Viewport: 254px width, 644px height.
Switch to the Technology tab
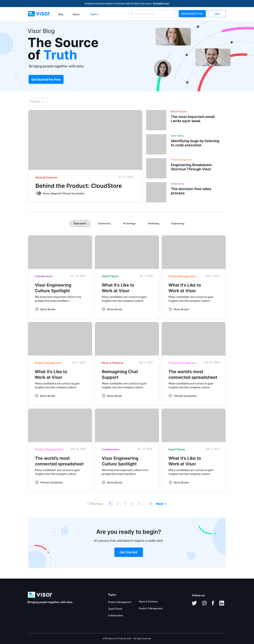[129, 223]
